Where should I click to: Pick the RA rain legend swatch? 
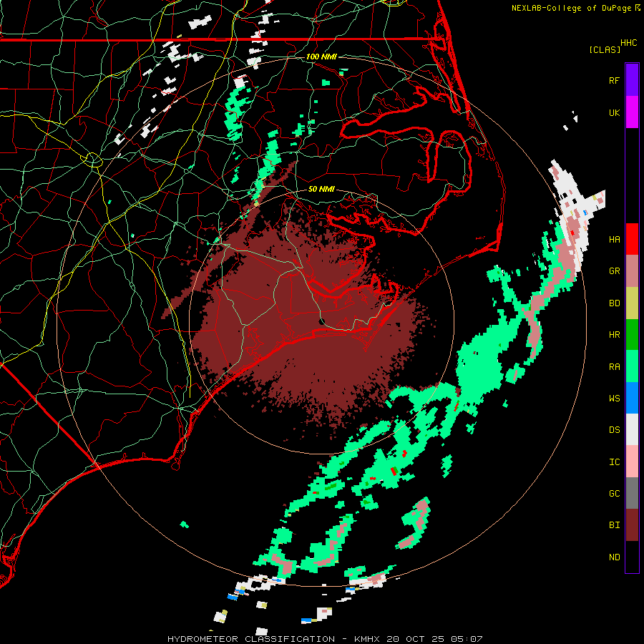(632, 366)
